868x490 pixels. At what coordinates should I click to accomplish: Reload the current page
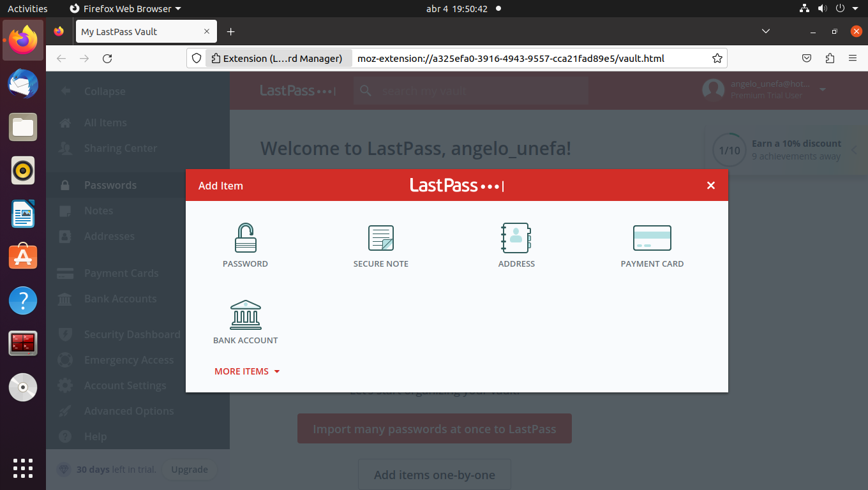pos(107,58)
